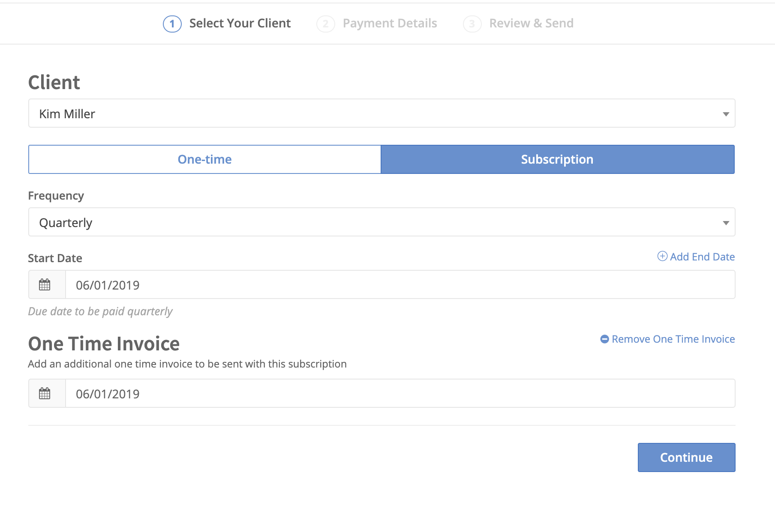Click the minus icon beside Remove One Time Invoice

(604, 339)
